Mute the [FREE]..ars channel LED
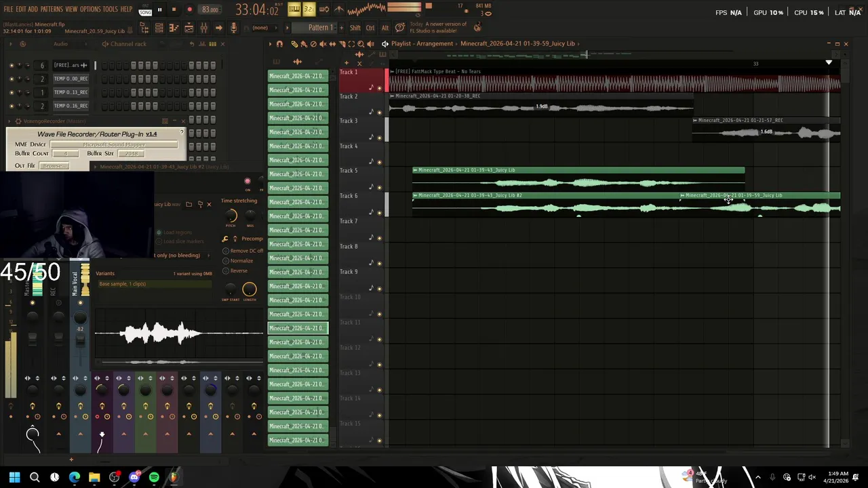This screenshot has width=868, height=488. coord(12,66)
